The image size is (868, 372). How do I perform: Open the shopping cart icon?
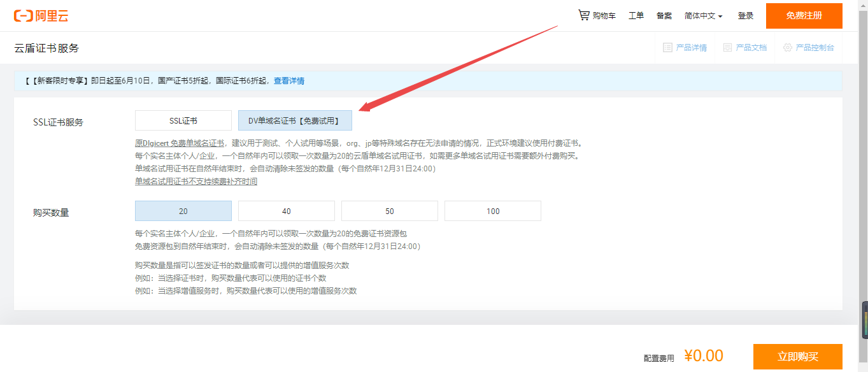[x=583, y=15]
